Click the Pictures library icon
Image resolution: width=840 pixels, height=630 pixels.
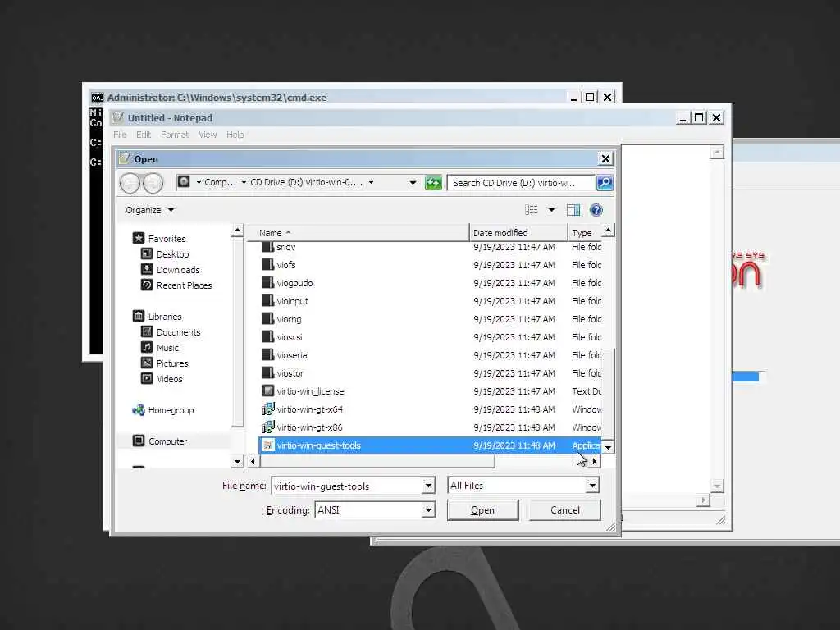(x=146, y=363)
